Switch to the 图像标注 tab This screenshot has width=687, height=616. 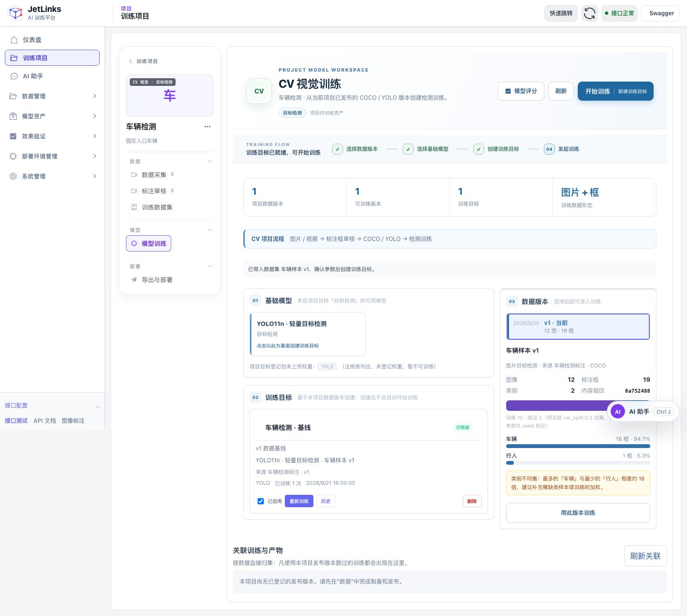coord(73,421)
